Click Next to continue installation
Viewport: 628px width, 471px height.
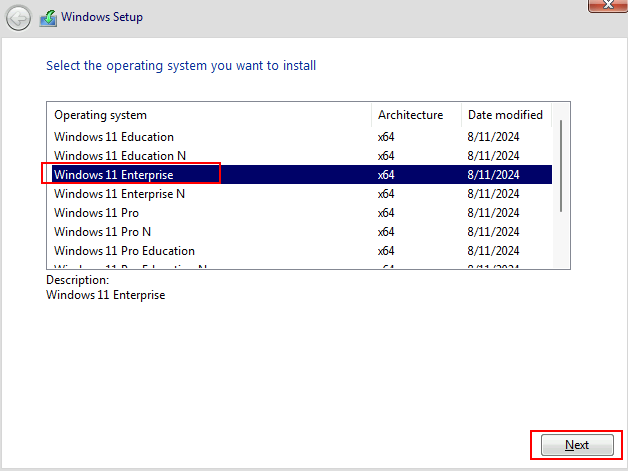tap(577, 445)
